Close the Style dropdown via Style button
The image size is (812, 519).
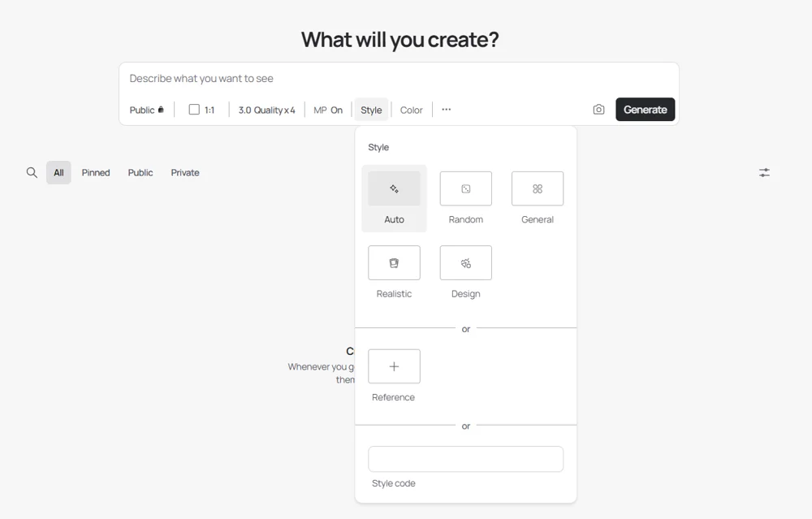tap(371, 110)
